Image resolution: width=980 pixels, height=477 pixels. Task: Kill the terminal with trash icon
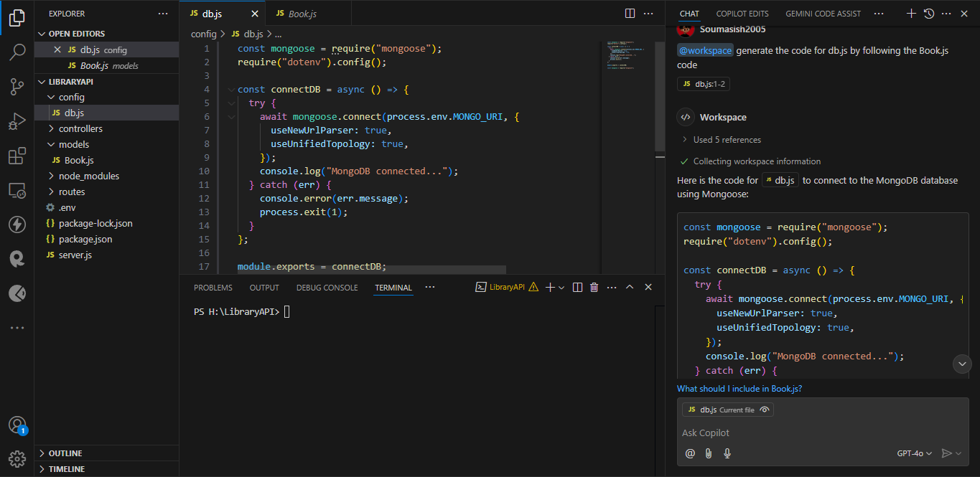click(594, 288)
